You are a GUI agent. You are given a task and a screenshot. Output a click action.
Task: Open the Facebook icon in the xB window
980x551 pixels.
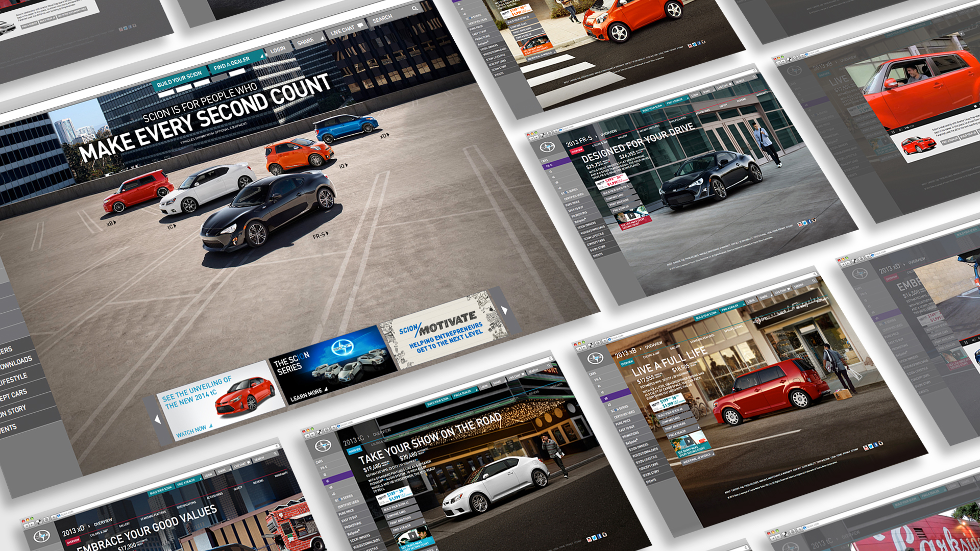876,444
